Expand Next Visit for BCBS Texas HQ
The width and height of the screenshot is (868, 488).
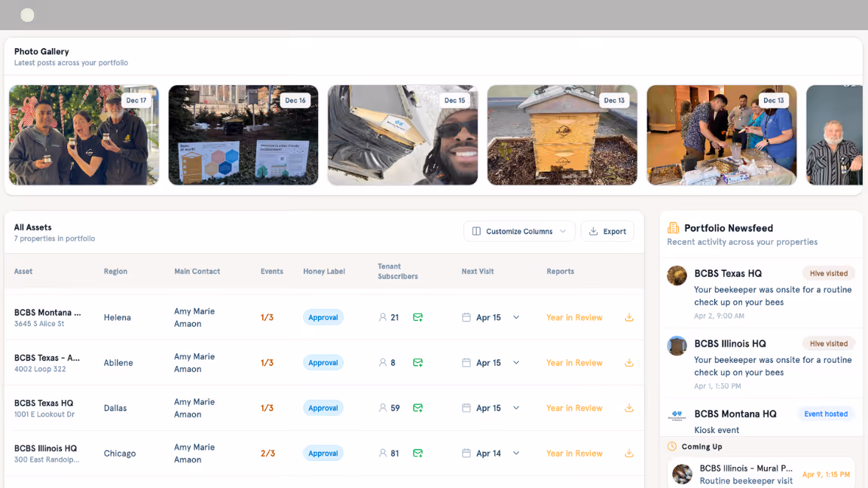516,408
